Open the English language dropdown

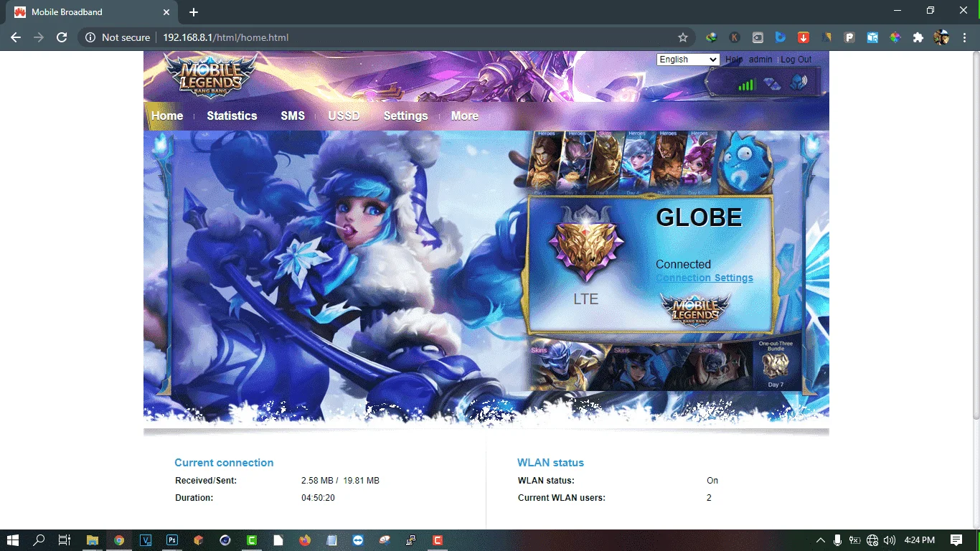tap(688, 60)
